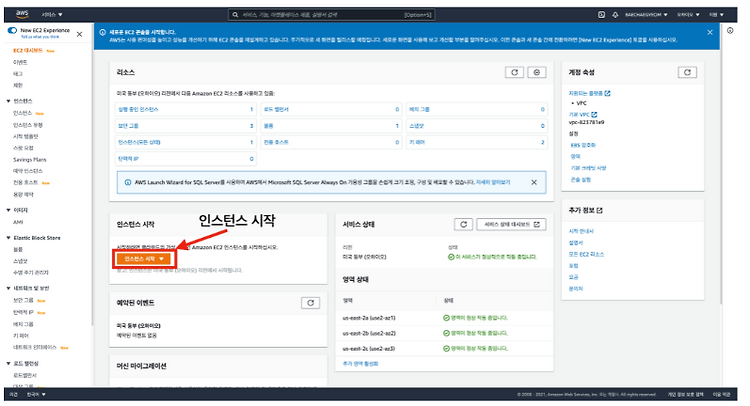Collapse the 로드 밸런싱 sidebar section

tap(8, 364)
